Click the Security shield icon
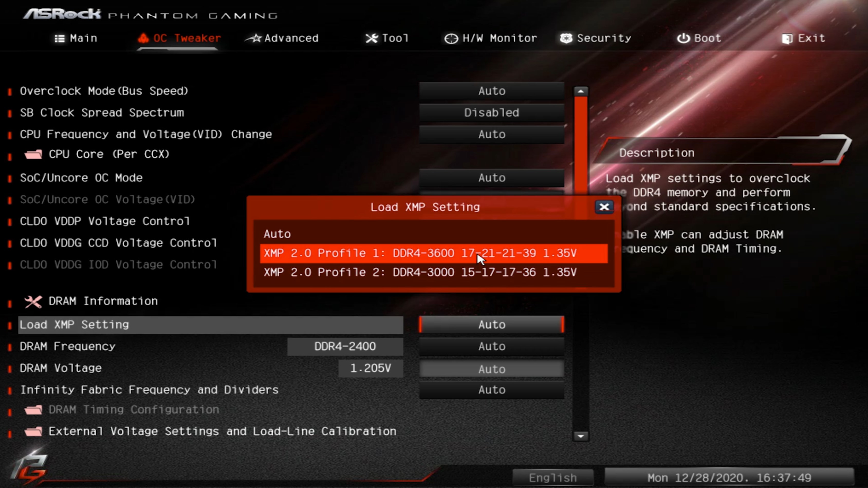This screenshot has height=488, width=868. coord(566,38)
